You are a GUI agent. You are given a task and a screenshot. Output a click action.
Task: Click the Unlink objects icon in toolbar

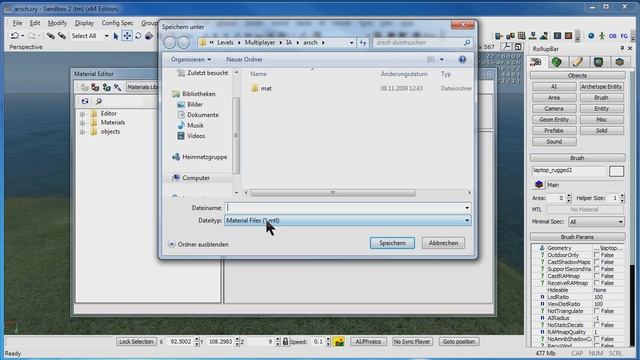[62, 36]
